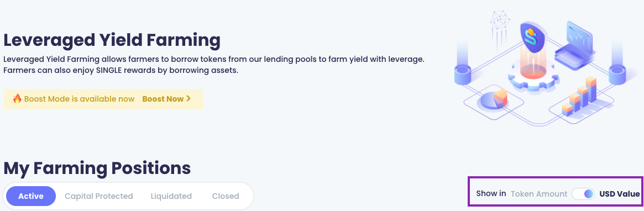
Task: Select the Token Amount display option
Action: click(x=539, y=194)
